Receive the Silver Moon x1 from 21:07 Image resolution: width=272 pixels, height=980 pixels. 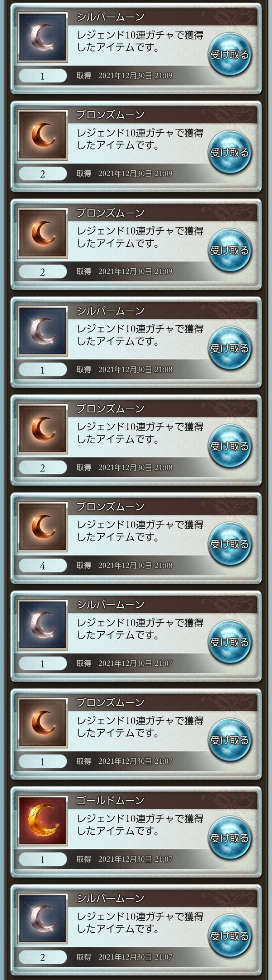pos(229,642)
